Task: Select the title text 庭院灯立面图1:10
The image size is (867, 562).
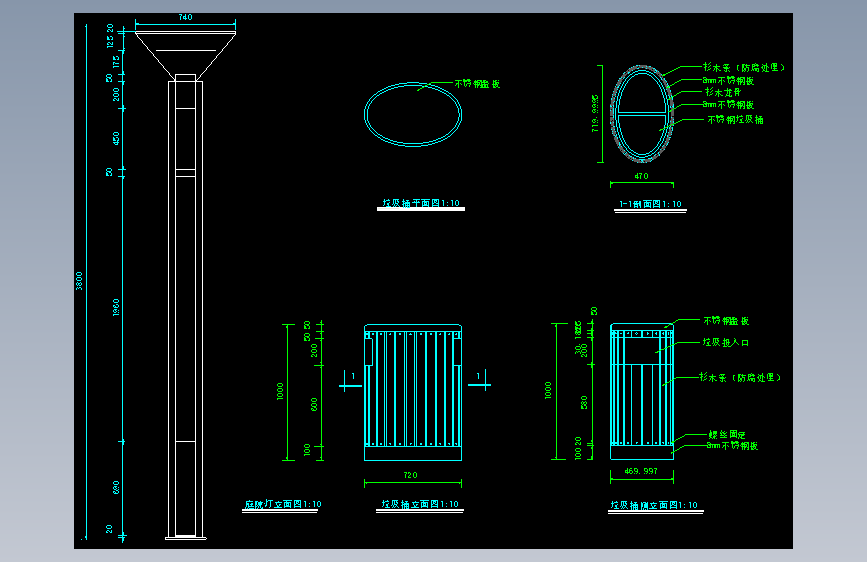Action: click(283, 504)
